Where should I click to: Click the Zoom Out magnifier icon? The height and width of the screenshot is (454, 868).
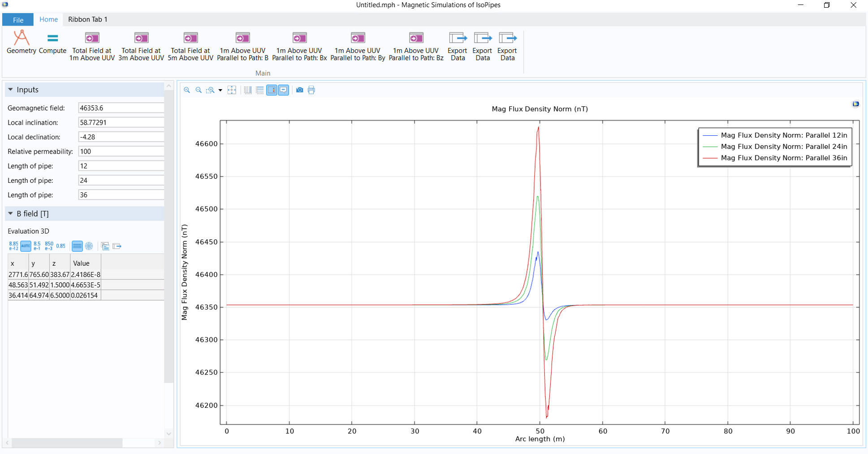coord(199,90)
